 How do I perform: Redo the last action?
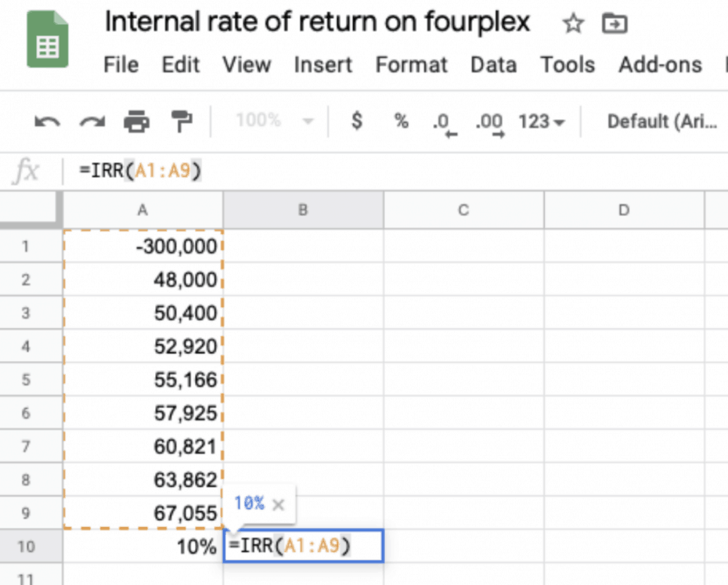point(92,121)
